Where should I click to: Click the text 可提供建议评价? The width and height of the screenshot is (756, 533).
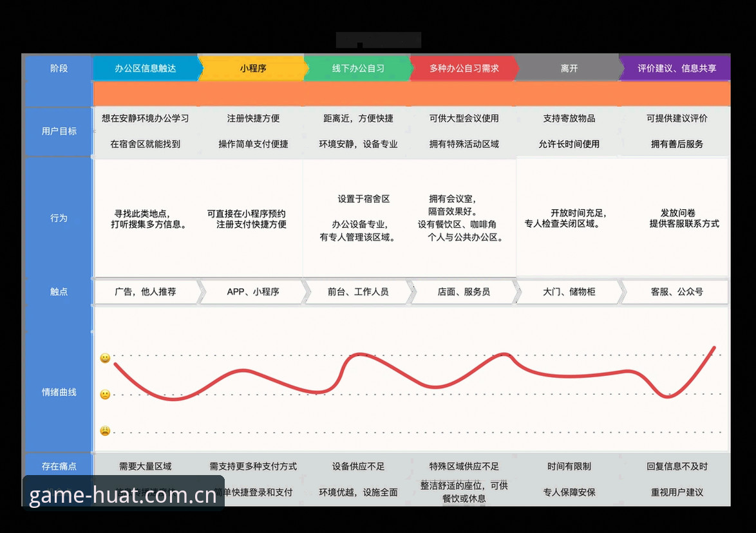[677, 118]
